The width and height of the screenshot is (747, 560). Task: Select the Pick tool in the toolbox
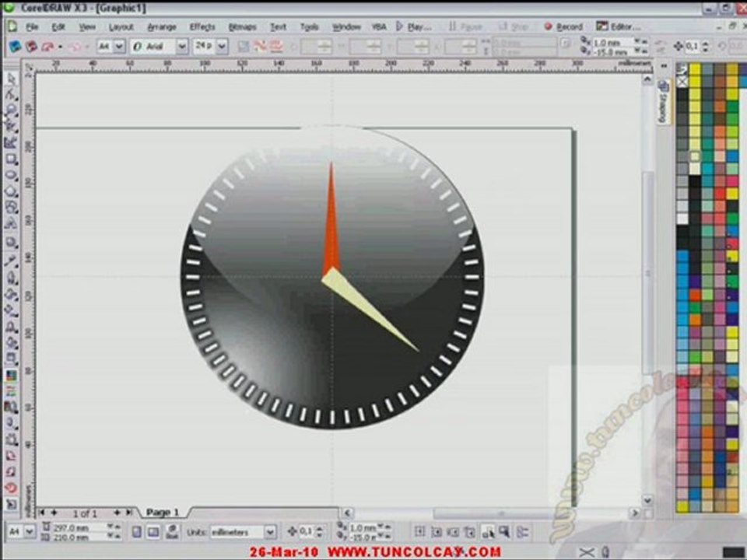12,79
